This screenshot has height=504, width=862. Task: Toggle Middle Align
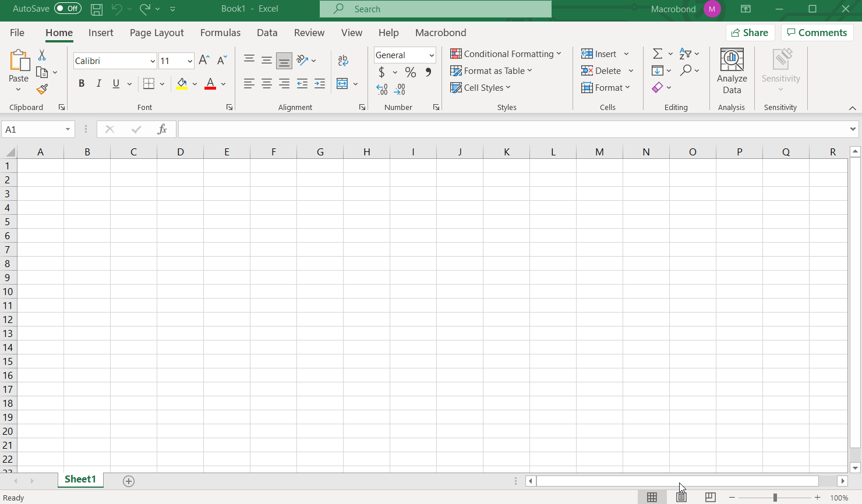click(267, 60)
